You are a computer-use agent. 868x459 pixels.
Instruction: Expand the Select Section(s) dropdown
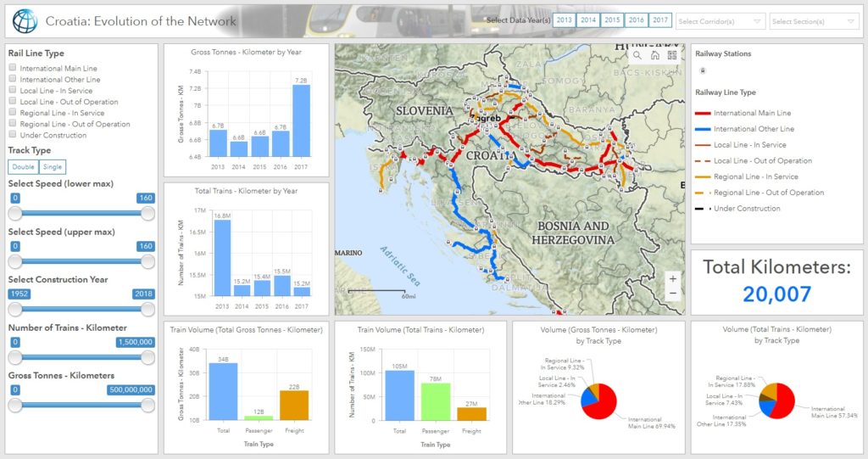[814, 21]
